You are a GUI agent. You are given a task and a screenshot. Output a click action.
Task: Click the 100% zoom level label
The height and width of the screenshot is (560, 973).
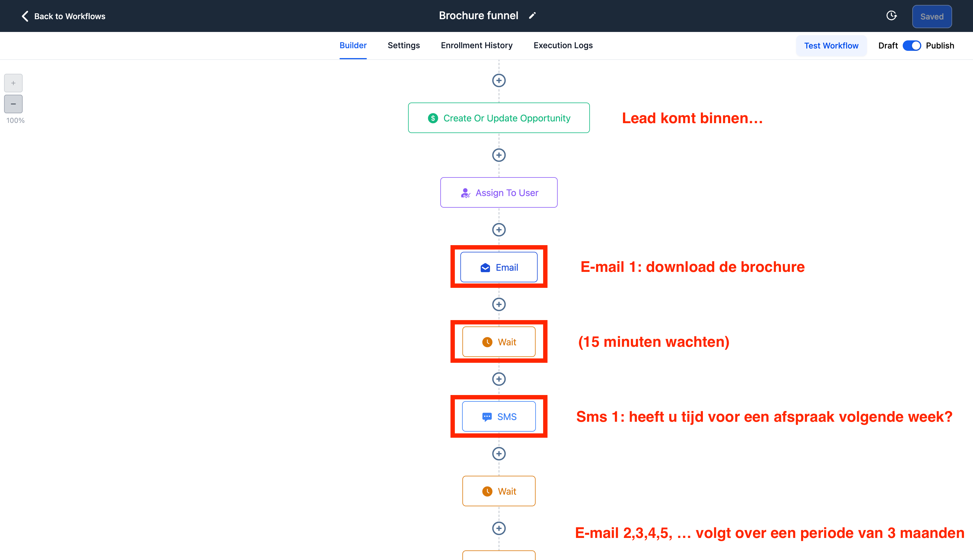[x=15, y=120]
